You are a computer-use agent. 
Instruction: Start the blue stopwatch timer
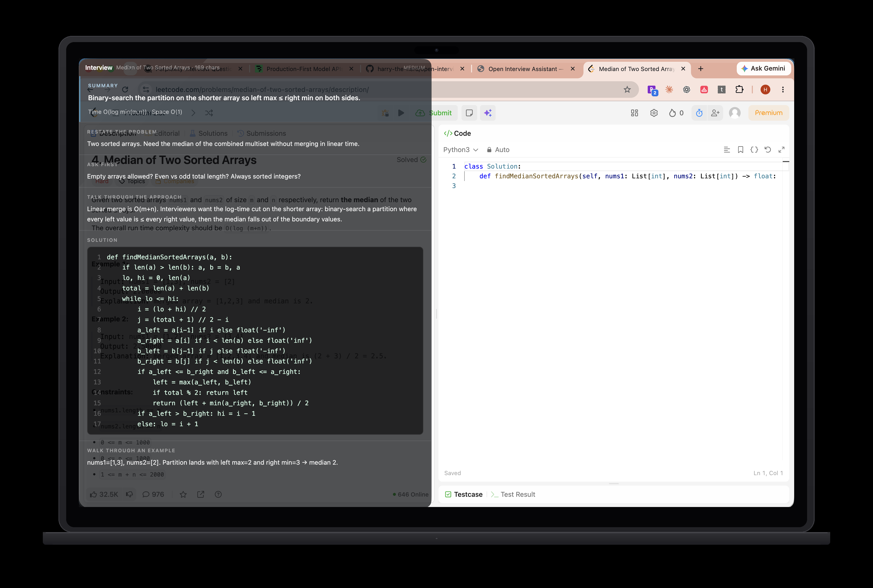699,113
